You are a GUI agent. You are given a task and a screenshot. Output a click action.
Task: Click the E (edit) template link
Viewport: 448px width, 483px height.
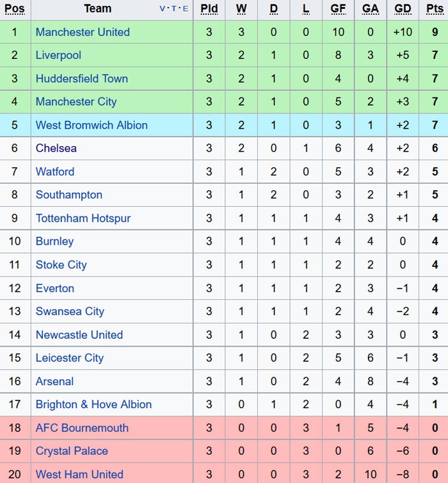186,9
